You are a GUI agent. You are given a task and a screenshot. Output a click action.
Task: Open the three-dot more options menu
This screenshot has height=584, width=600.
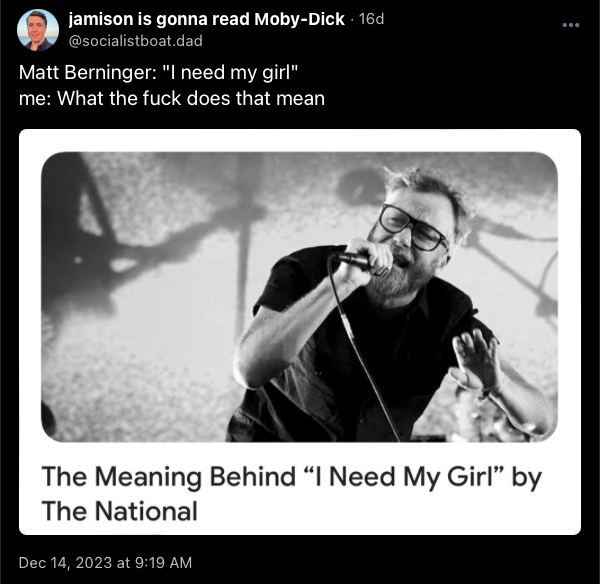click(571, 25)
